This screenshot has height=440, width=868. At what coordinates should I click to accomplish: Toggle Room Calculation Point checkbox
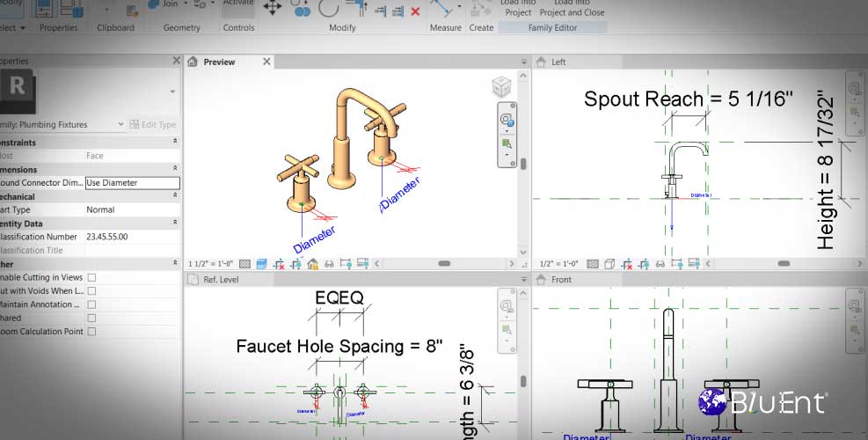point(91,332)
